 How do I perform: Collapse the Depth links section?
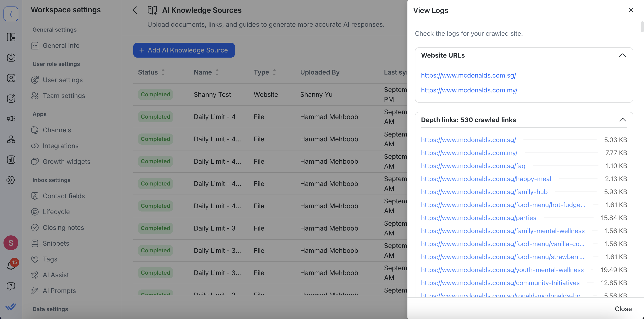(622, 120)
